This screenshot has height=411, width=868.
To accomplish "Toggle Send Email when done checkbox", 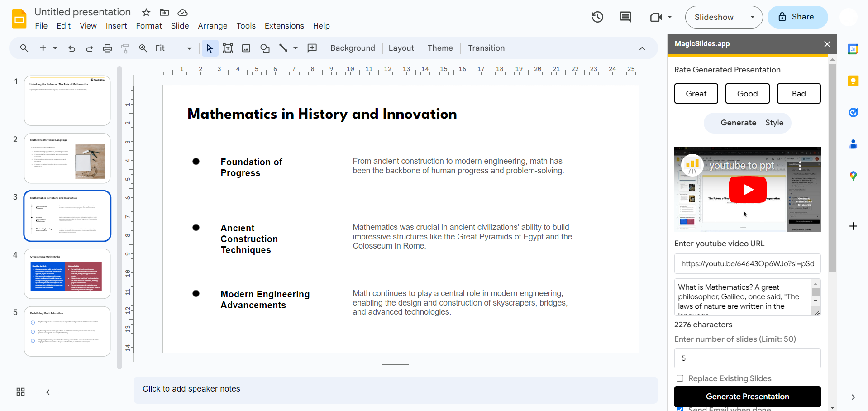I will [x=680, y=409].
